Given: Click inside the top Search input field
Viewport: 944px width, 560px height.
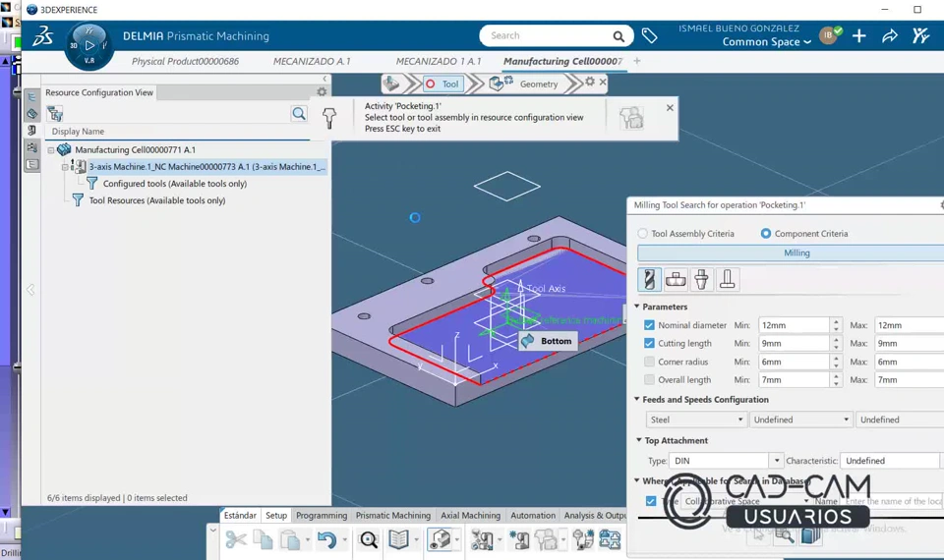Looking at the screenshot, I should 548,35.
